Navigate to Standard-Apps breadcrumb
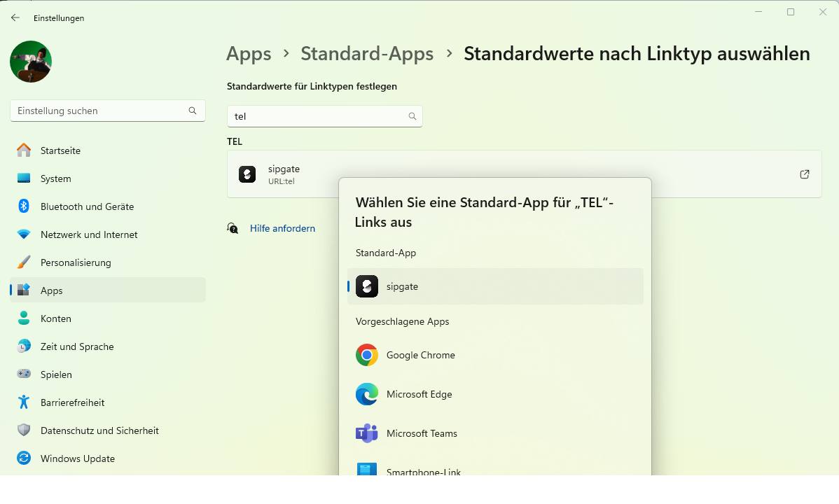Viewport: 839px width, 504px height. tap(367, 53)
